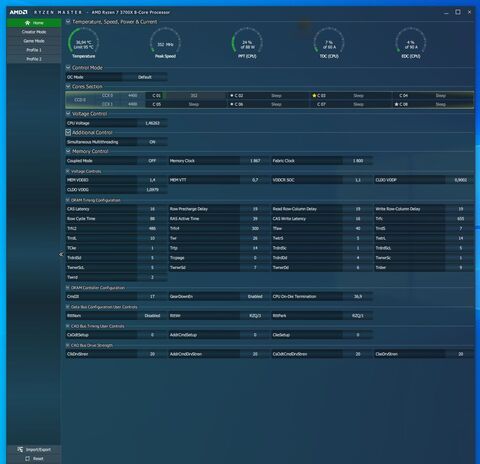Click the Read Row-Column Delay value
This screenshot has height=464, width=480.
click(x=358, y=209)
